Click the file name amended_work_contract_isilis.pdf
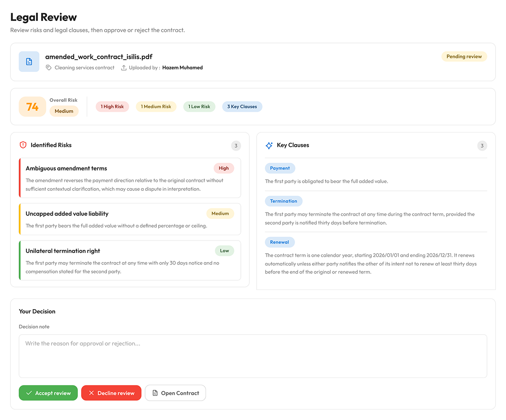 point(99,57)
